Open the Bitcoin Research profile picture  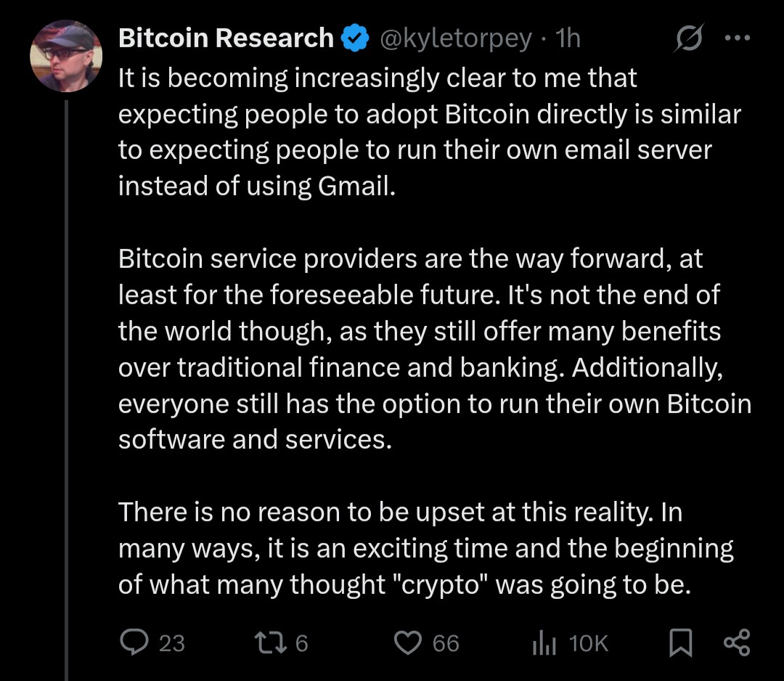point(66,57)
